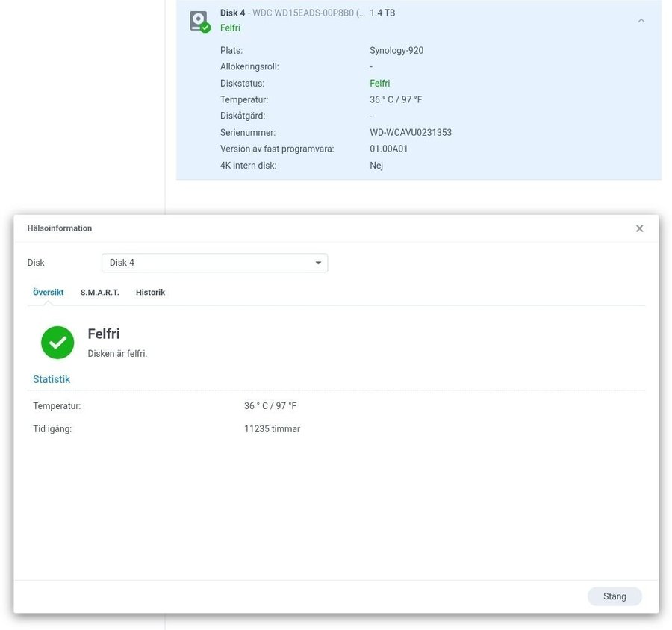This screenshot has height=630, width=672.
Task: Select the Disk 4 header title text
Action: pyautogui.click(x=232, y=13)
